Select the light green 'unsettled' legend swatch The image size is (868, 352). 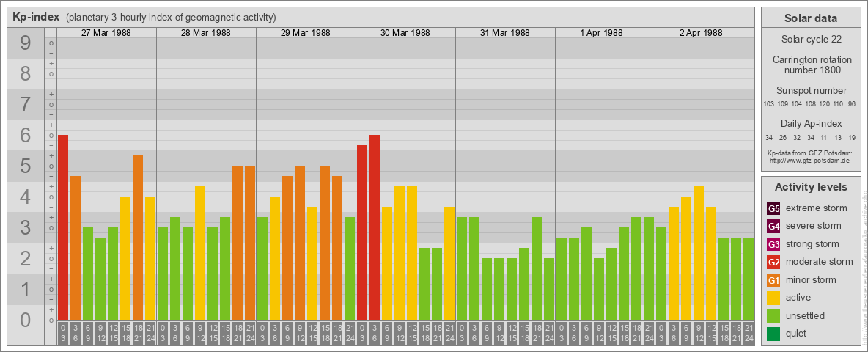coord(773,315)
